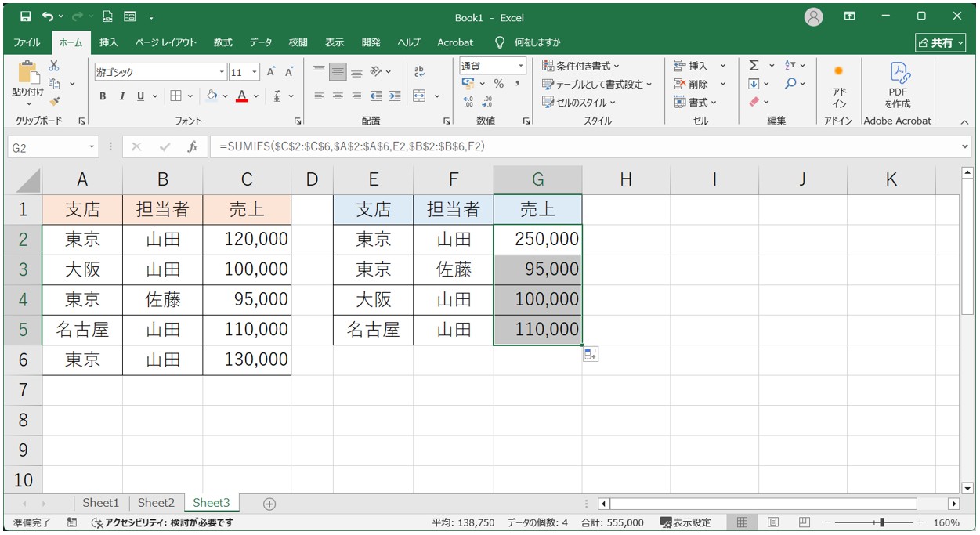Toggle middle vertical alignment

pos(338,72)
